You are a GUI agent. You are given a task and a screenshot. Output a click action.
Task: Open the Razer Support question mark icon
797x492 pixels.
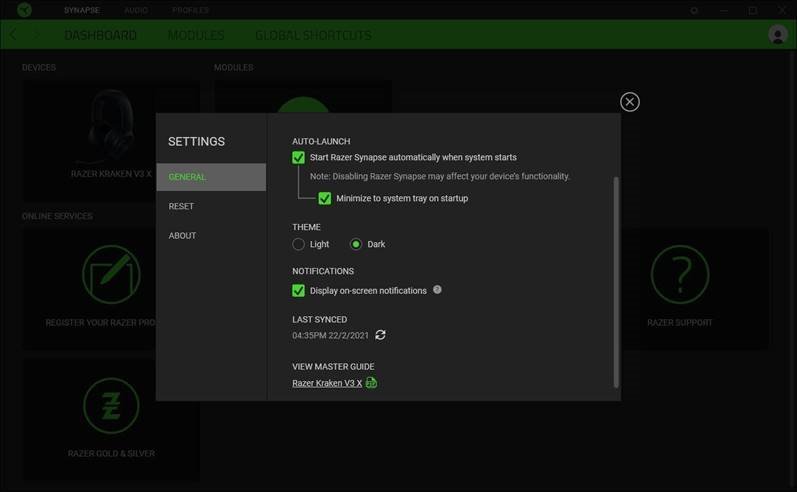click(x=680, y=274)
